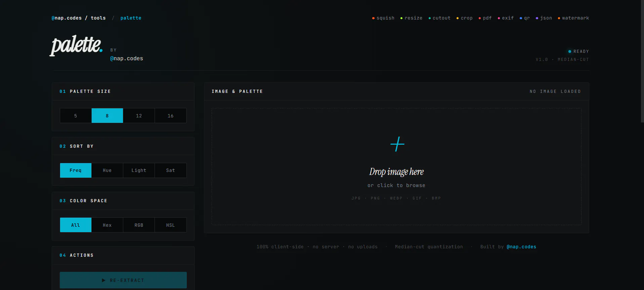This screenshot has width=644, height=290.
Task: Set palette size to 16
Action: 171,116
